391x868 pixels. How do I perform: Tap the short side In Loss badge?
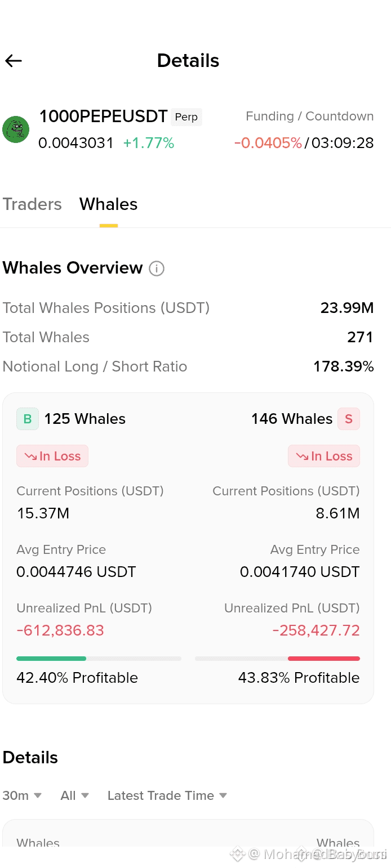[324, 456]
